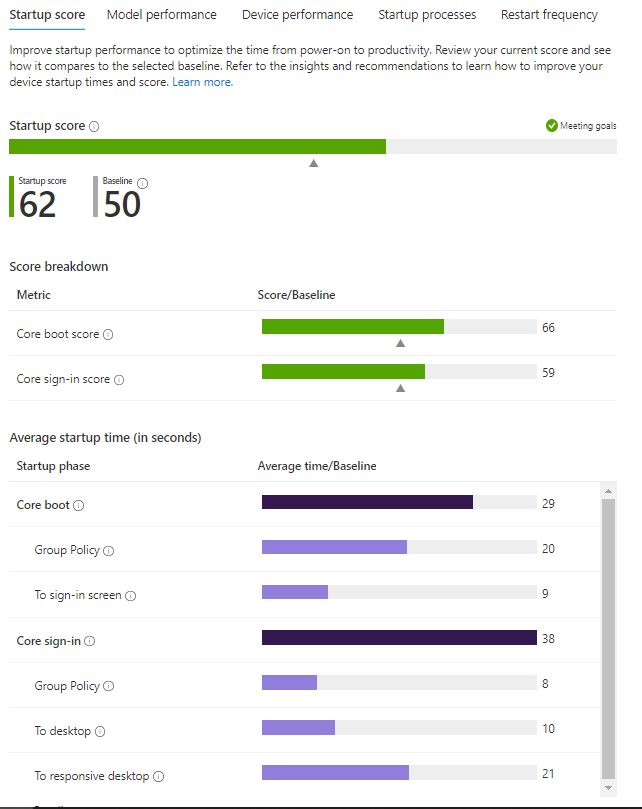The height and width of the screenshot is (809, 642).
Task: Click info icon beside To responsive desktop
Action: tap(158, 776)
